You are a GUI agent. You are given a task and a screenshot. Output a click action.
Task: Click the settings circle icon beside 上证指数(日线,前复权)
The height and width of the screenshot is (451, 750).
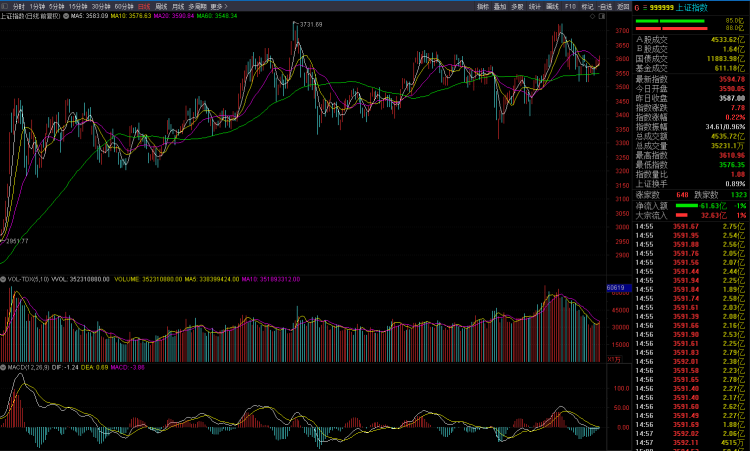click(x=67, y=17)
